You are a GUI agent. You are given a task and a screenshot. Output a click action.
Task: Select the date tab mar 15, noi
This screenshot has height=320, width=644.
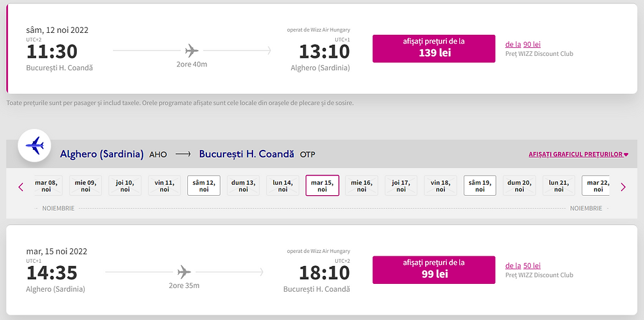[322, 185]
